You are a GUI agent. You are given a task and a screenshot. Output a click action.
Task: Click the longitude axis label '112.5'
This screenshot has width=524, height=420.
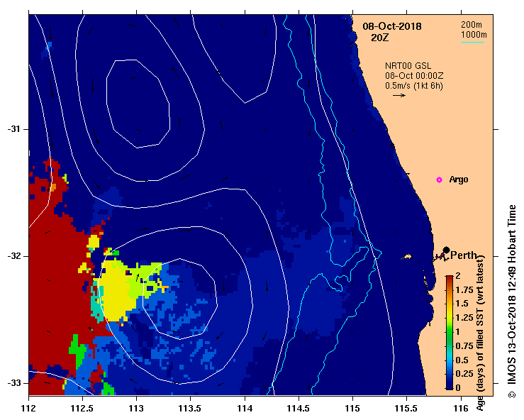82,409
